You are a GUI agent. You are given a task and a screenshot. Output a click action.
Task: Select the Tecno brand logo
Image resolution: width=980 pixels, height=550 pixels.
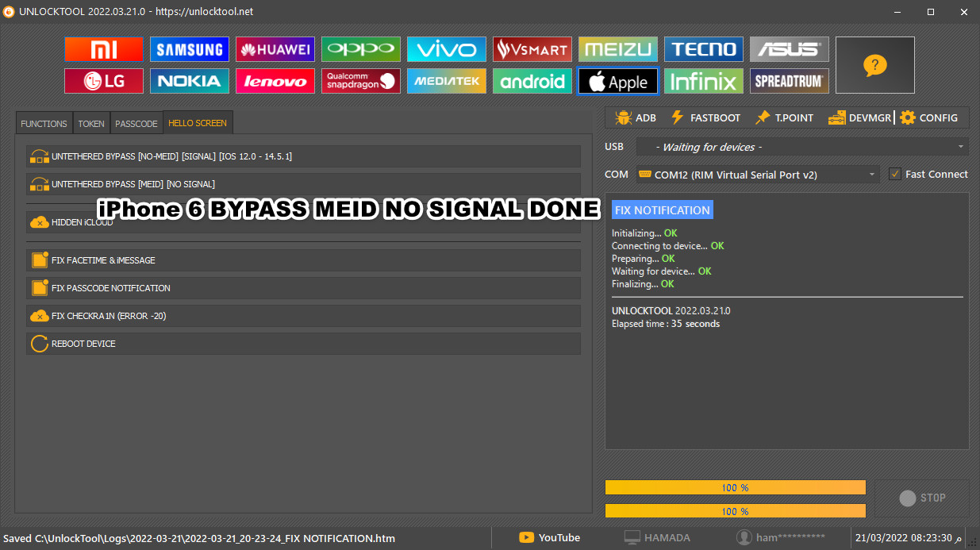704,49
